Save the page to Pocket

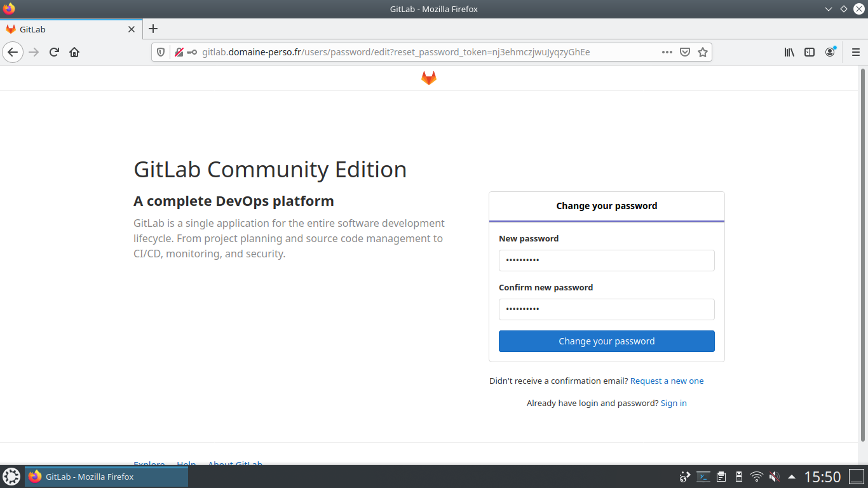pyautogui.click(x=685, y=52)
